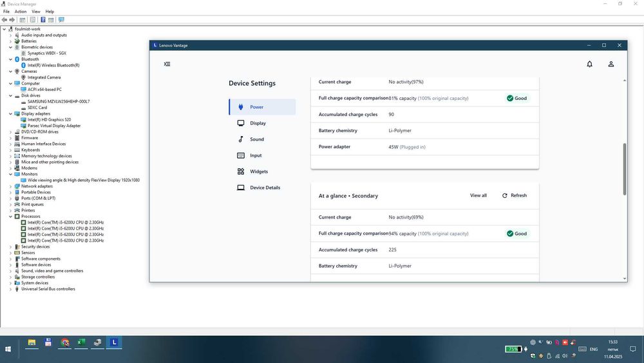Expand the Keyboards node
Screen dimensions: 644x363
pos(11,150)
